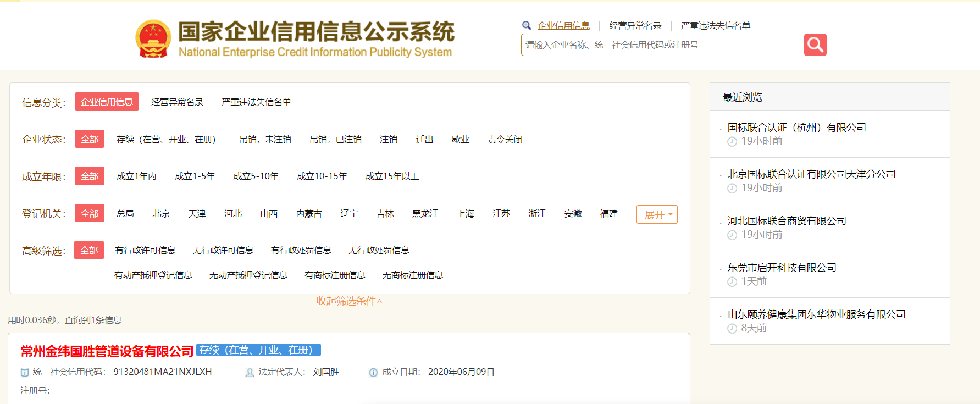
Task: Select 企业信用信息 in 信息分类 filter
Action: click(107, 102)
